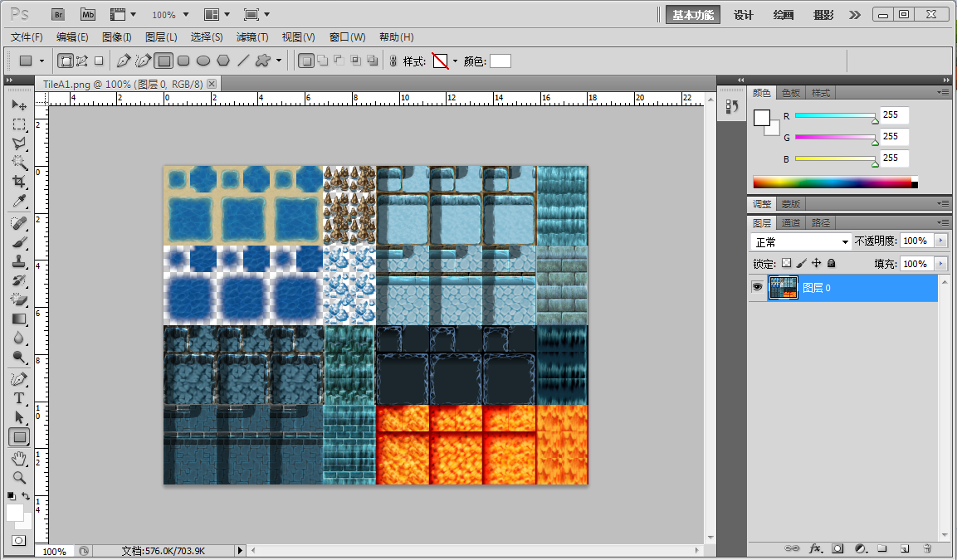Hide 图层 0 using its eye icon
Screen dimensions: 957x560
(758, 287)
